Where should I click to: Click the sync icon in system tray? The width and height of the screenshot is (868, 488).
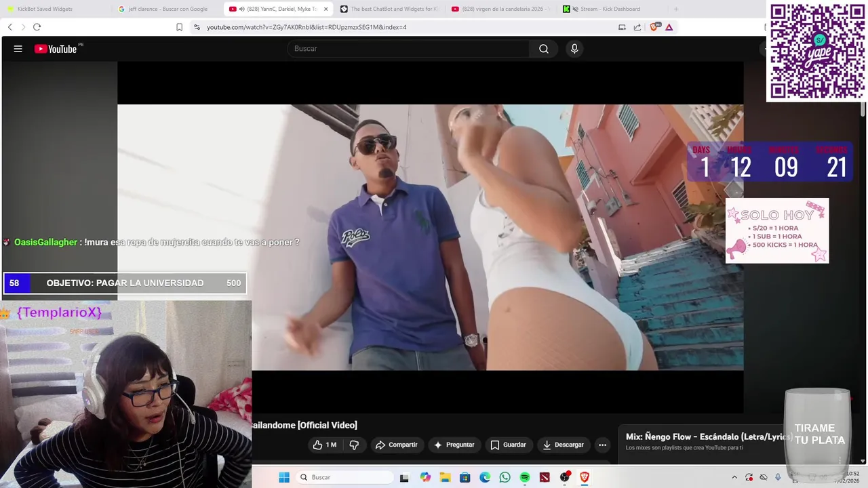pyautogui.click(x=749, y=477)
